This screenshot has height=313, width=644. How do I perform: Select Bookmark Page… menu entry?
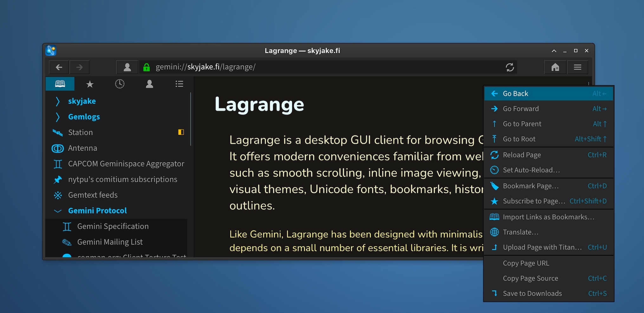point(549,186)
